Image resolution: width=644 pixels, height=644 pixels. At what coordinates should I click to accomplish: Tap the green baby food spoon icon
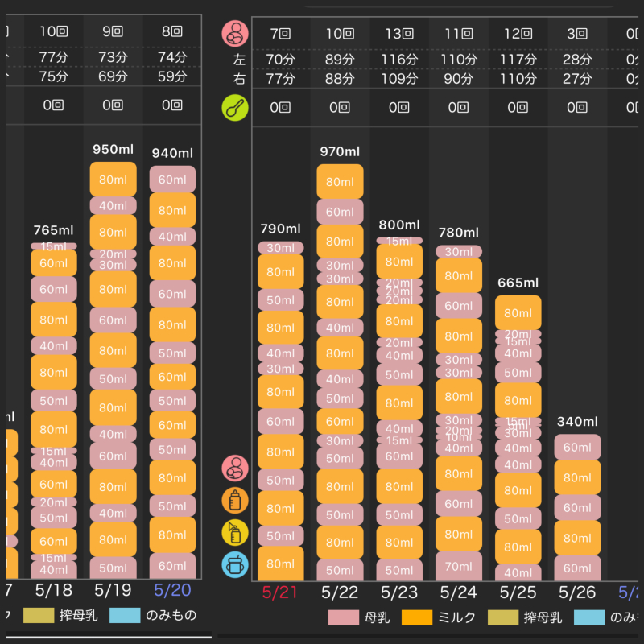click(x=235, y=108)
